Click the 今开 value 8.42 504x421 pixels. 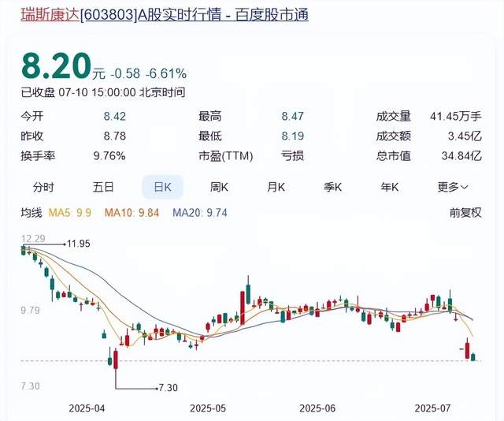[115, 116]
